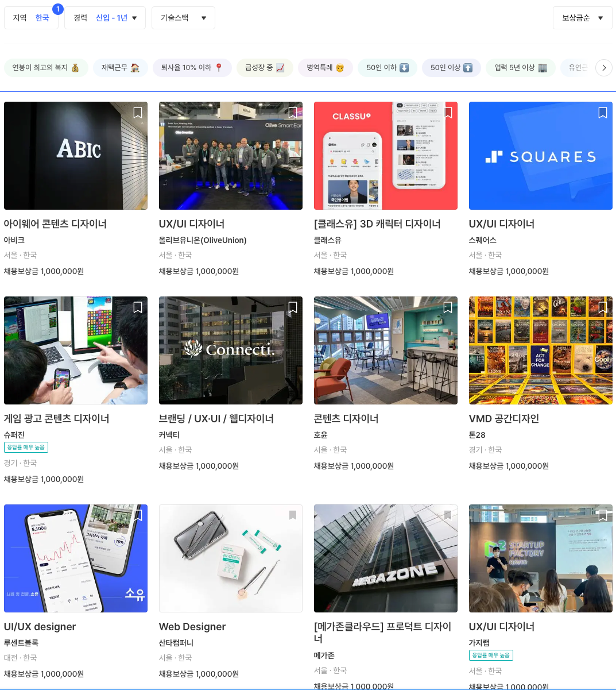Open the 보상금순 sorting dropdown
This screenshot has width=616, height=690.
click(x=582, y=18)
